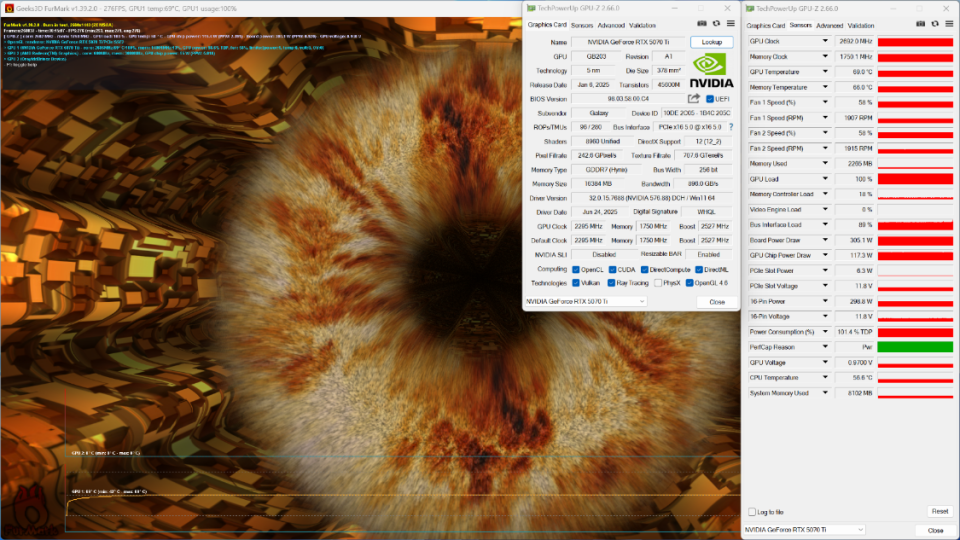Click Lookup button
The height and width of the screenshot is (540, 960).
click(711, 42)
